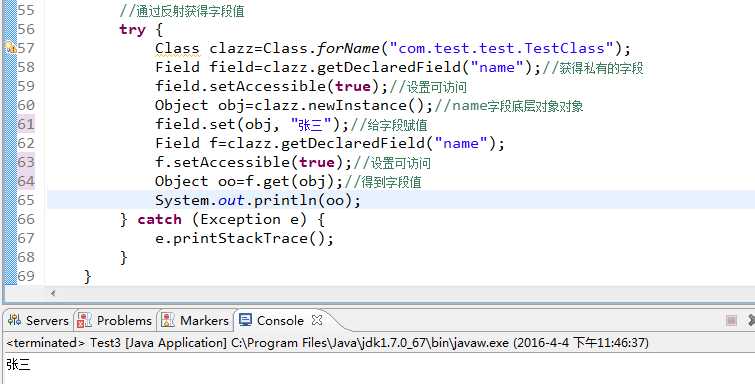755x384 pixels.
Task: Click "Object obj=clazz.newInstance();" code
Action: point(294,106)
